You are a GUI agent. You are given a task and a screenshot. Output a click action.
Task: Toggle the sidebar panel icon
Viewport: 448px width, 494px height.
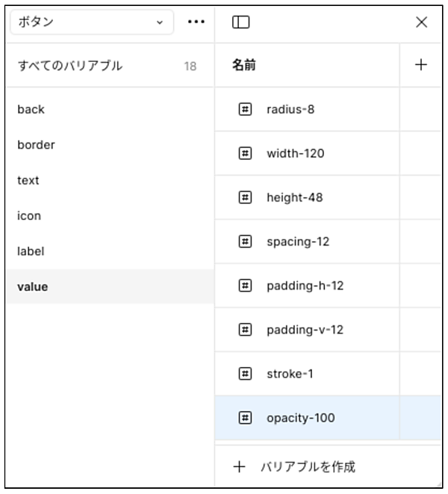[240, 22]
